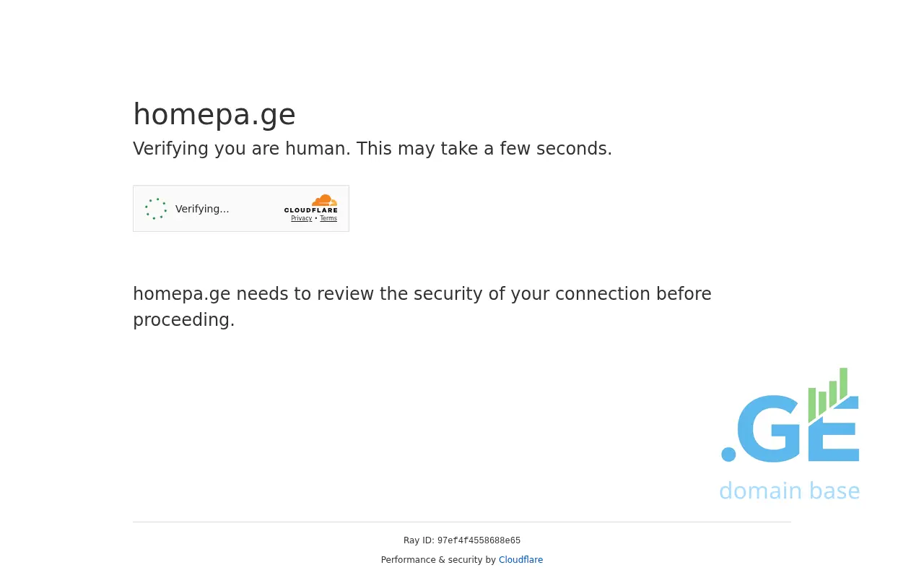Click the Ray ID value 97ef4f4558688e65
924x578 pixels.
[479, 540]
